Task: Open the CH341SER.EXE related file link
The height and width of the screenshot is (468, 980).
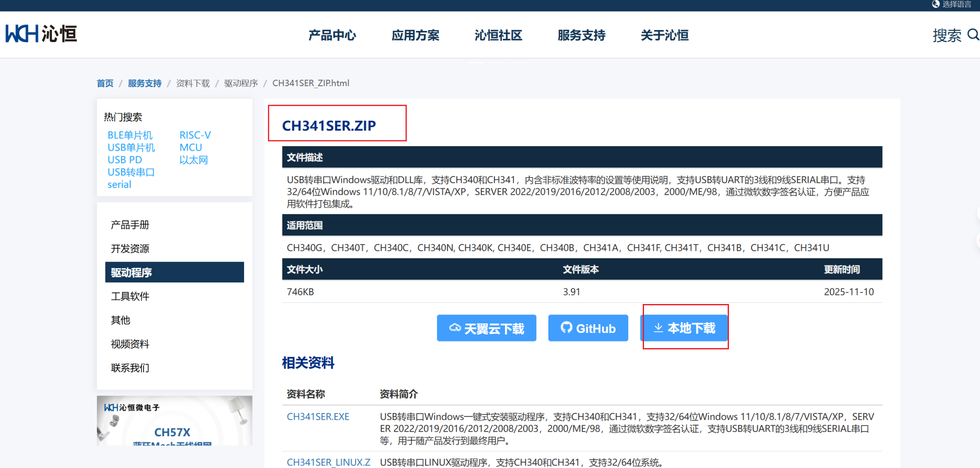Action: coord(318,417)
